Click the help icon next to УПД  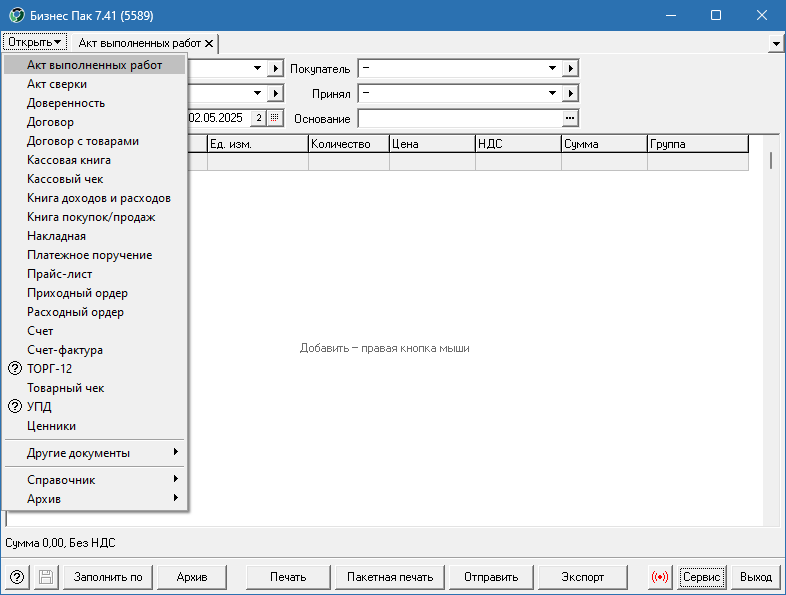pos(15,406)
